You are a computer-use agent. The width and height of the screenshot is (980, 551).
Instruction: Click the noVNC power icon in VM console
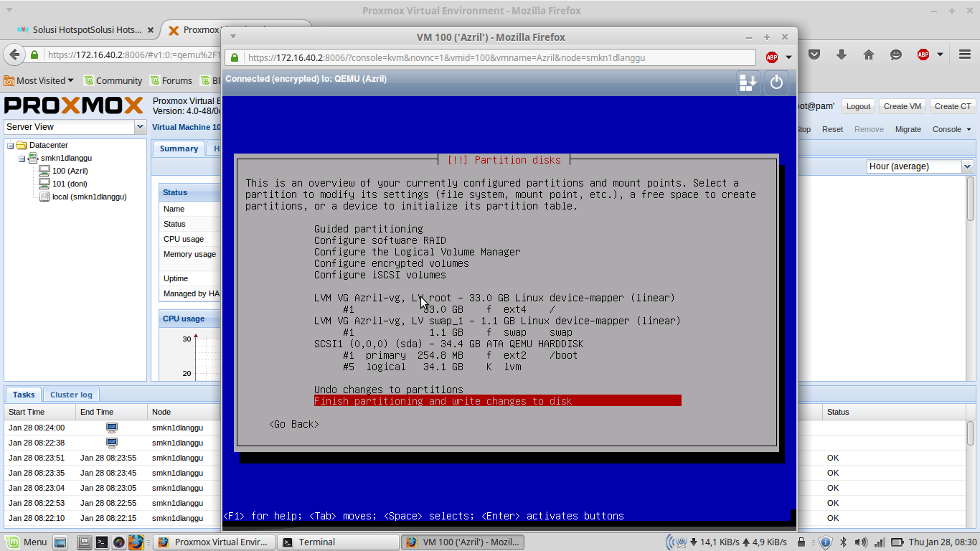pos(776,83)
